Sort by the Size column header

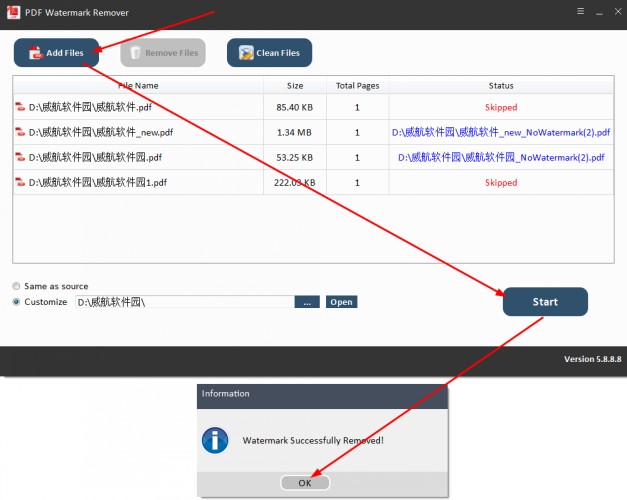(295, 86)
